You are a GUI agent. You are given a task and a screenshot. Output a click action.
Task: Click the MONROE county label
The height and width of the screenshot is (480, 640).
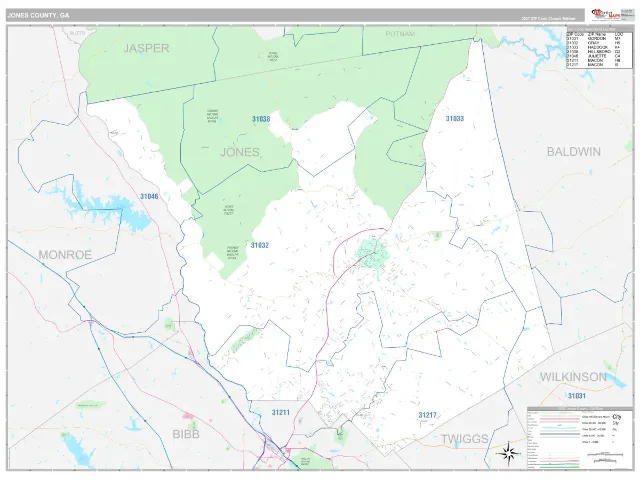(65, 255)
